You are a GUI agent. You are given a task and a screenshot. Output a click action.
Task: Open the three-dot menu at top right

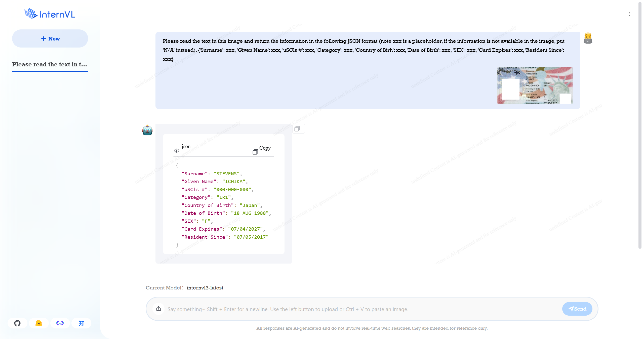click(x=629, y=14)
